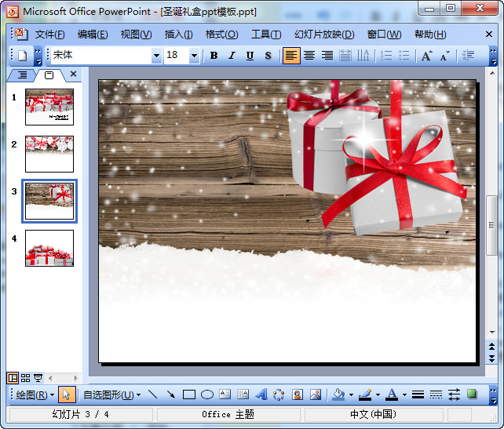Toggle text shadow formatting
Viewport: 504px width, 429px height.
[x=268, y=56]
